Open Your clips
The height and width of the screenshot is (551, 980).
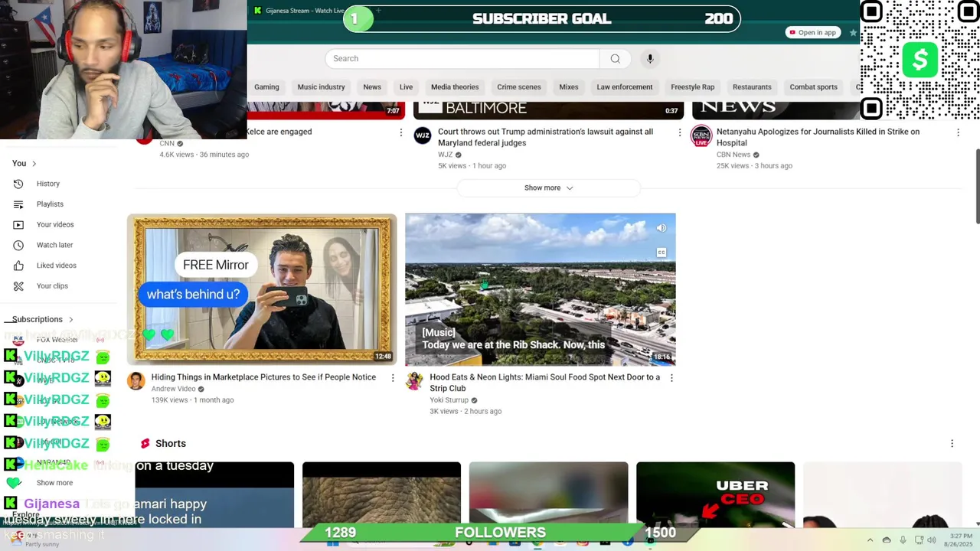click(x=52, y=286)
